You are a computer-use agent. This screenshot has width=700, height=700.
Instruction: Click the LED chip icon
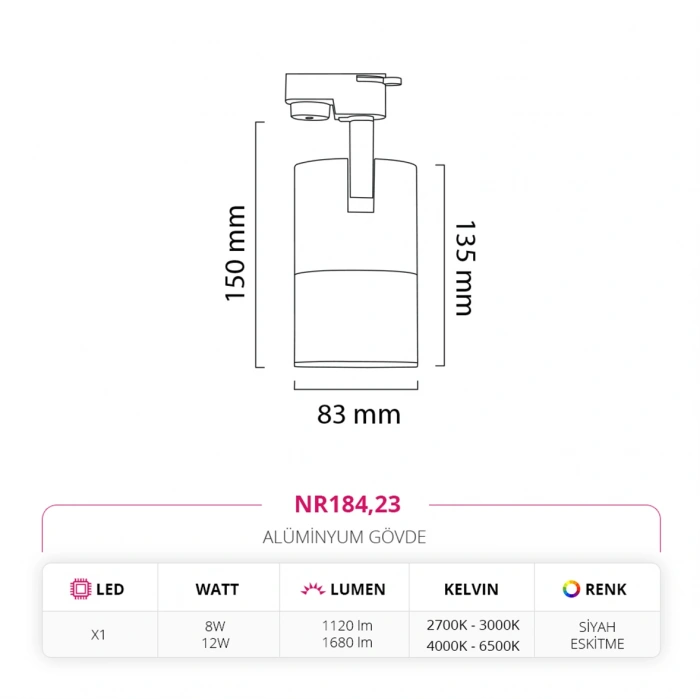point(79,589)
